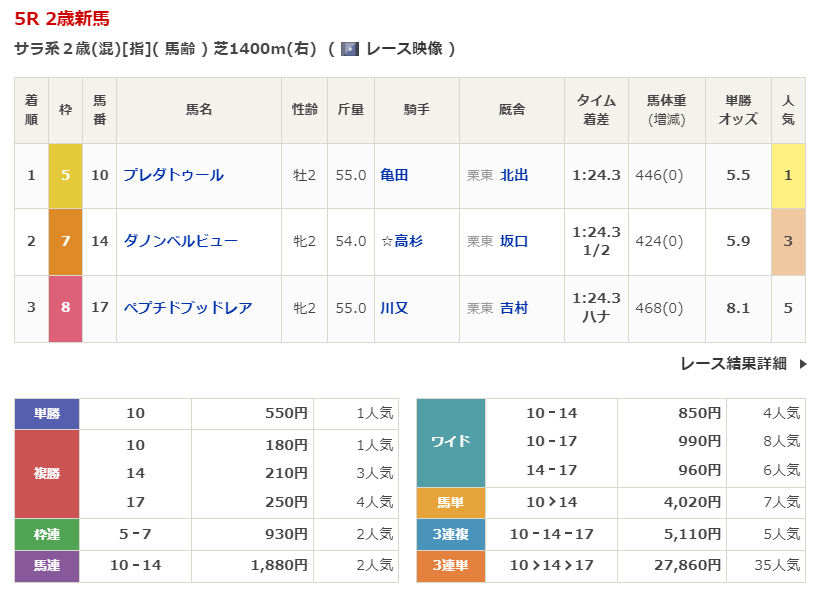
Task: Open jockey 亀田 profile
Action: (x=394, y=175)
